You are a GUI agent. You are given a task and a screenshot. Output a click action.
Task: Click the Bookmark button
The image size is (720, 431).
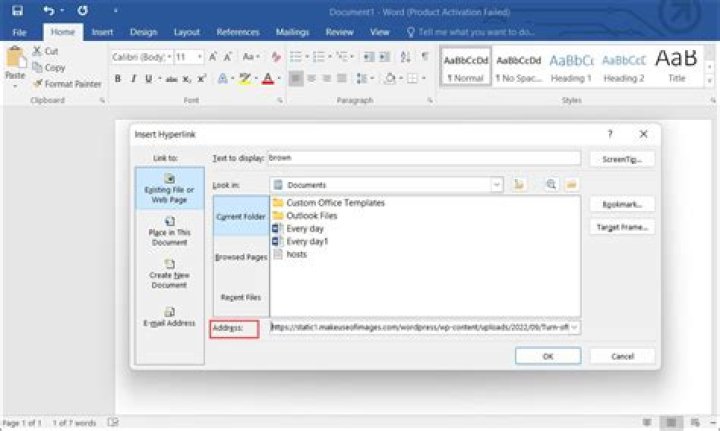tap(622, 204)
